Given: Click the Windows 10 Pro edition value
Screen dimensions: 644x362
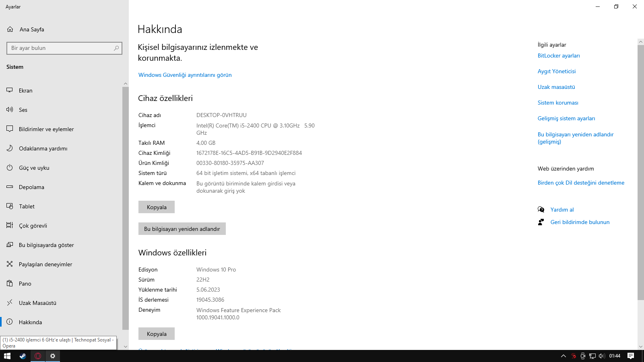Looking at the screenshot, I should point(216,270).
